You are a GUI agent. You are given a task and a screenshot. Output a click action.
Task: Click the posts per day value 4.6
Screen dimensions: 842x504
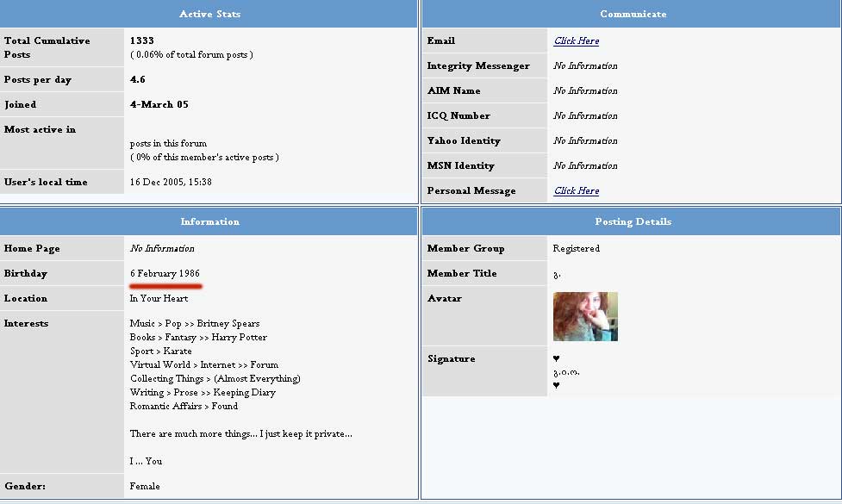(138, 79)
